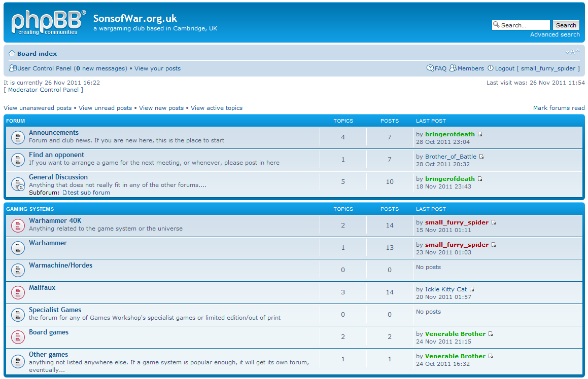View latest post icon in Announcements row

pos(479,134)
